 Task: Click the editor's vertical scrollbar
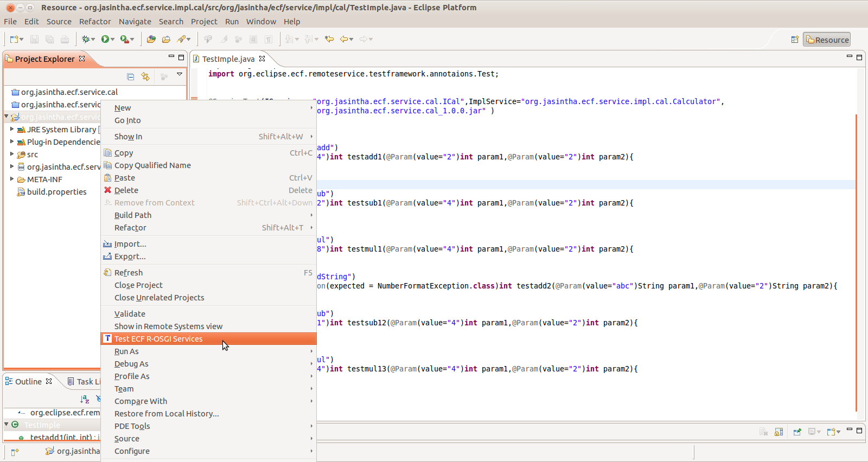click(x=856, y=263)
